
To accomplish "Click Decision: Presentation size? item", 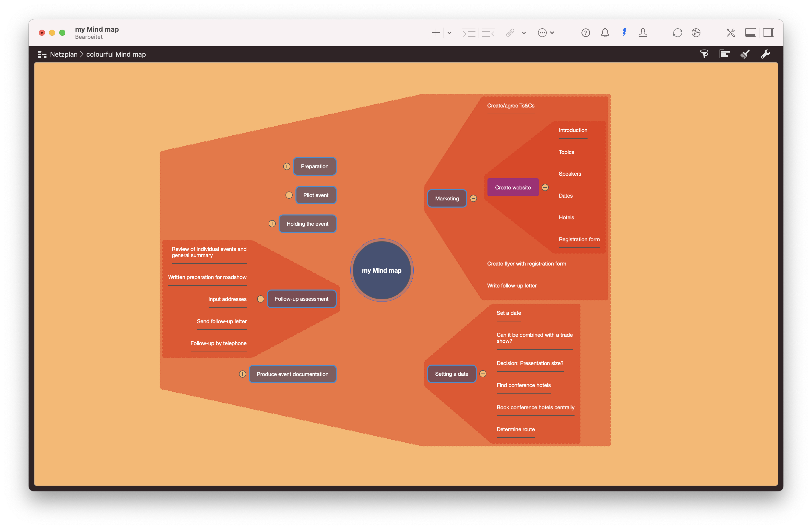I will [x=530, y=364].
